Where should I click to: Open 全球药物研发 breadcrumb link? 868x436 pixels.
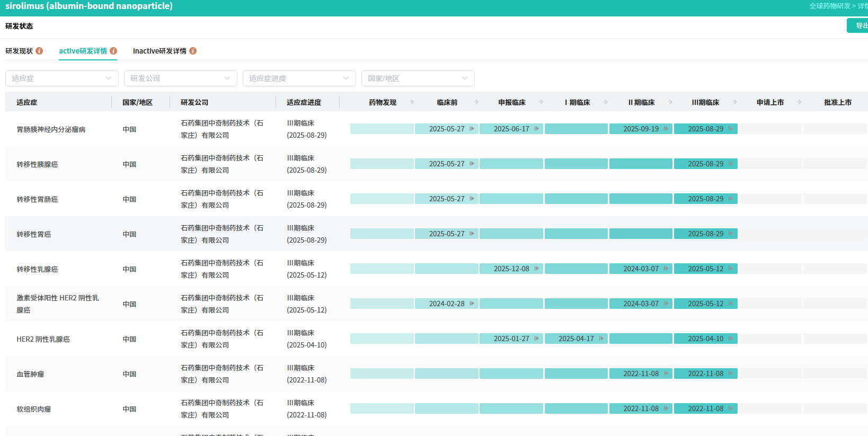click(x=829, y=6)
